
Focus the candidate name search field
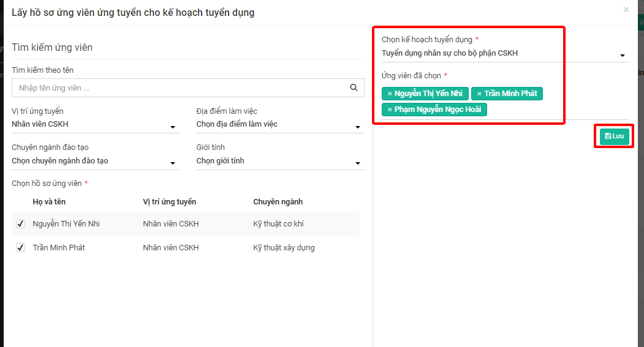pos(178,88)
